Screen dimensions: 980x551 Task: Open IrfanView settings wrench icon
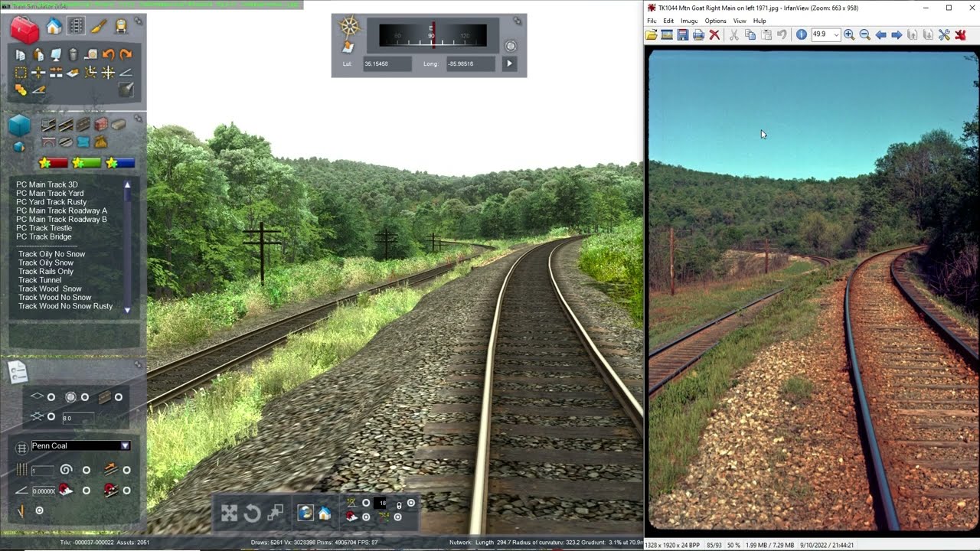click(x=944, y=34)
